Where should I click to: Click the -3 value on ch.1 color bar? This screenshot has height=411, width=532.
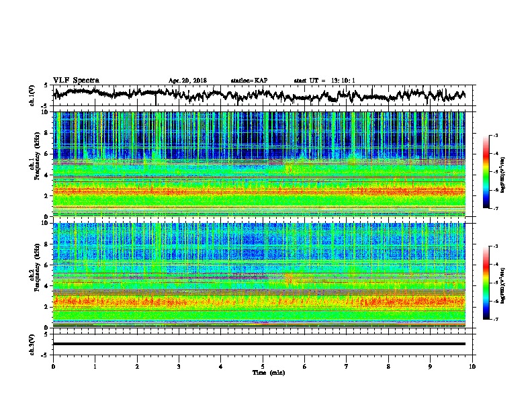point(495,136)
